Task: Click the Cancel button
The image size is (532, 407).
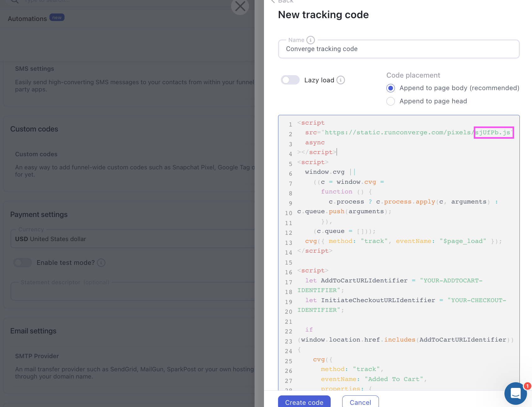Action: coord(360,402)
